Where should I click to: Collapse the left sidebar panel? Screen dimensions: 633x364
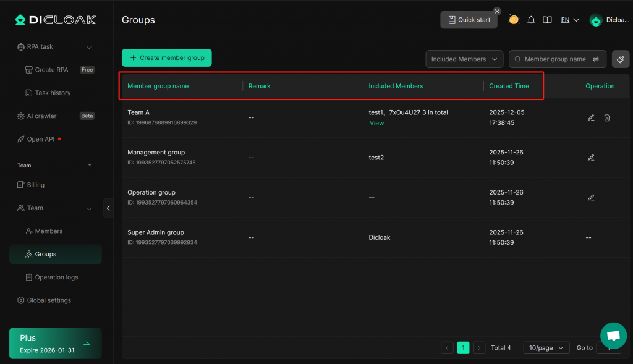(108, 208)
